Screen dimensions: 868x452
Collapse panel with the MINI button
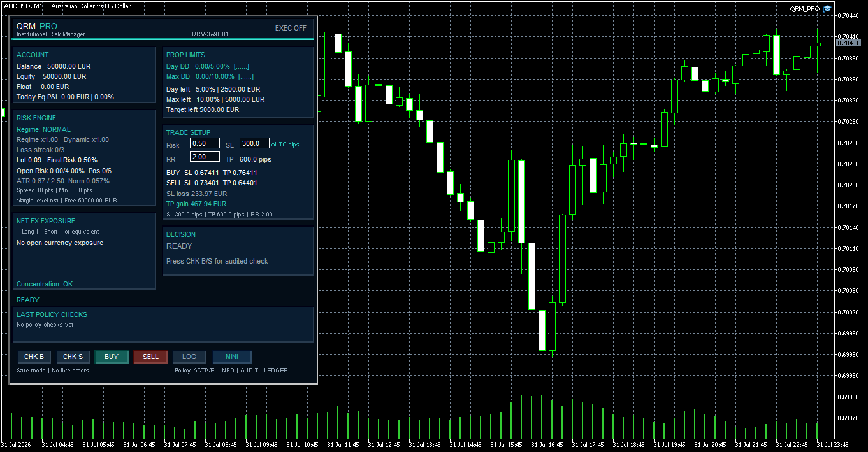pos(232,357)
